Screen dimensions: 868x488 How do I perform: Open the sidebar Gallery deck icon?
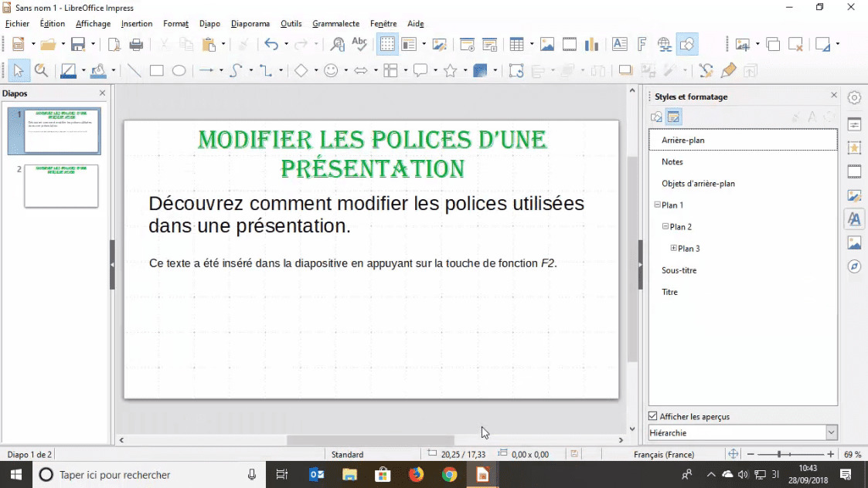[x=854, y=242]
